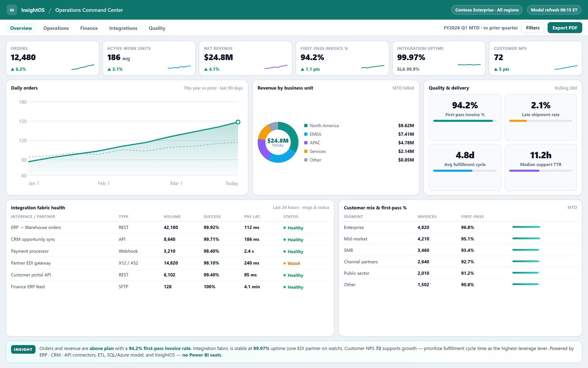Click the InsightOS IO logo badge
The width and height of the screenshot is (588, 368).
point(12,10)
